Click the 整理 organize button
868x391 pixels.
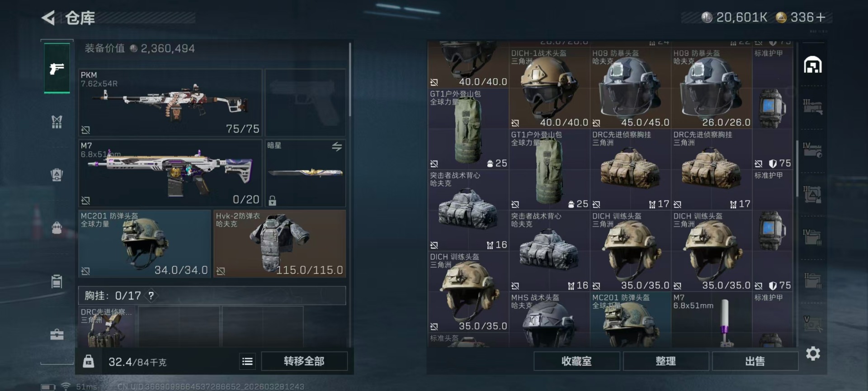(666, 361)
